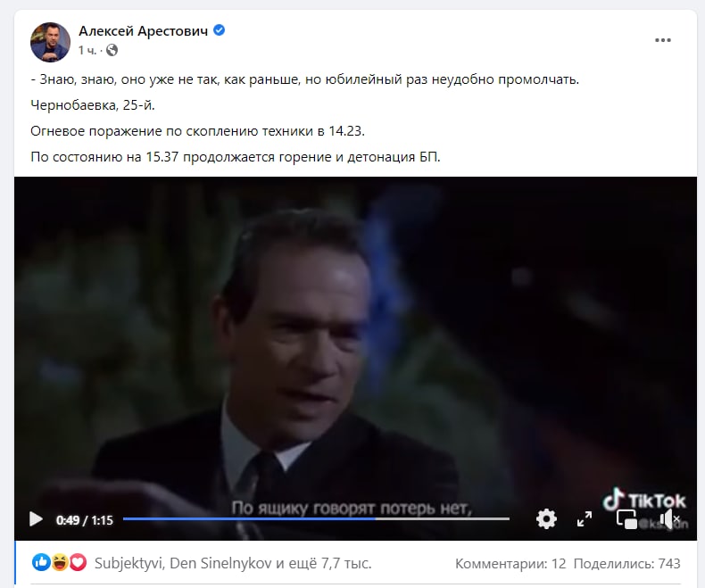Open video settings gear

pyautogui.click(x=546, y=518)
